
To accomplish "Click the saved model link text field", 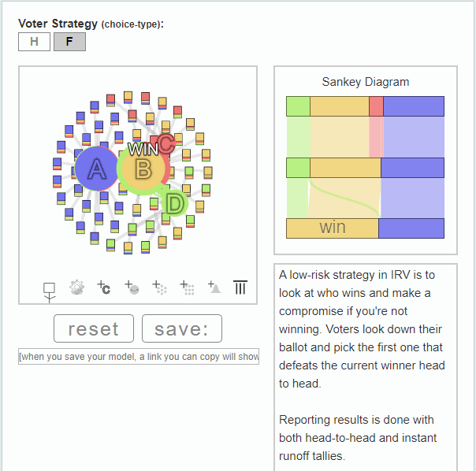I will (x=139, y=356).
